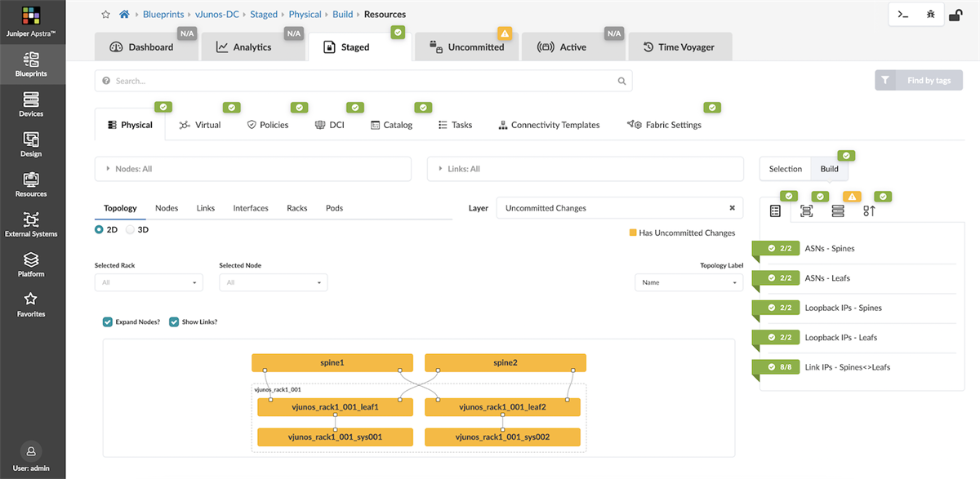
Task: Switch to the Uncommitted tab
Action: pyautogui.click(x=466, y=47)
